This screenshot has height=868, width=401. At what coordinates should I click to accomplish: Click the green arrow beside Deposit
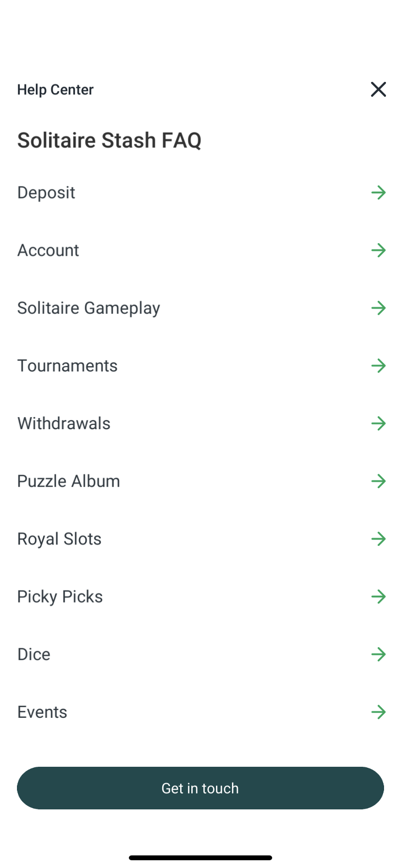tap(378, 193)
